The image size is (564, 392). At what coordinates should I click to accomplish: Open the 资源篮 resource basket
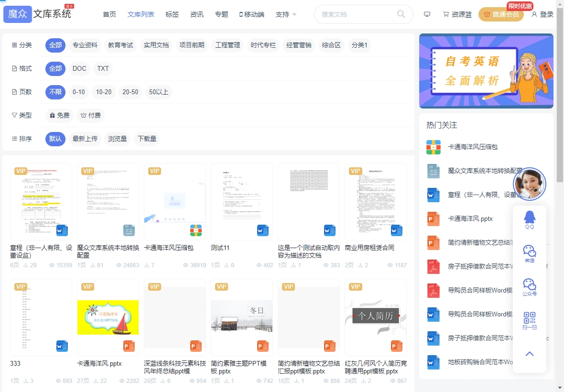pos(457,14)
